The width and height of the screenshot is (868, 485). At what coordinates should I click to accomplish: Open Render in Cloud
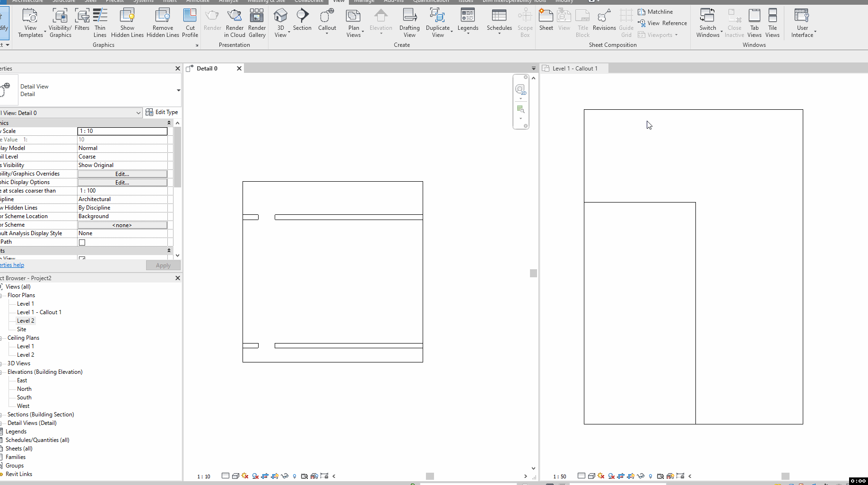click(234, 23)
